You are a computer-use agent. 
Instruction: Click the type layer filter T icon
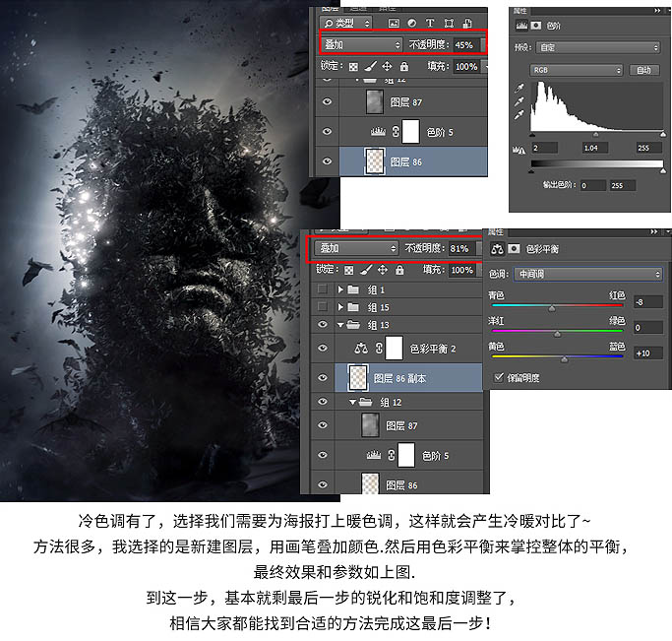[430, 24]
